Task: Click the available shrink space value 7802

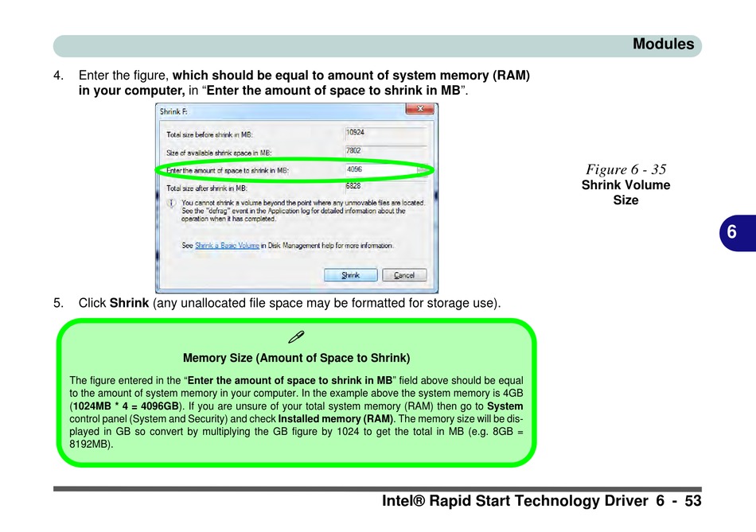Action: pyautogui.click(x=353, y=151)
